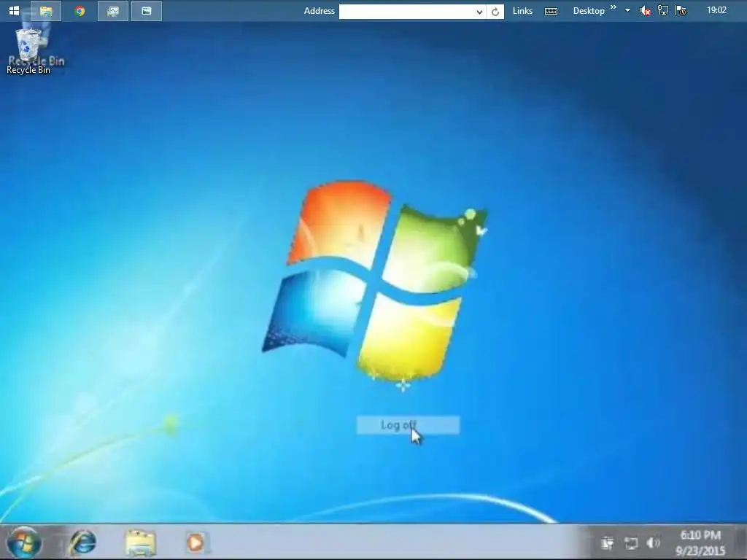Image resolution: width=747 pixels, height=560 pixels.
Task: Launch Windows Media Player from taskbar
Action: [x=196, y=542]
